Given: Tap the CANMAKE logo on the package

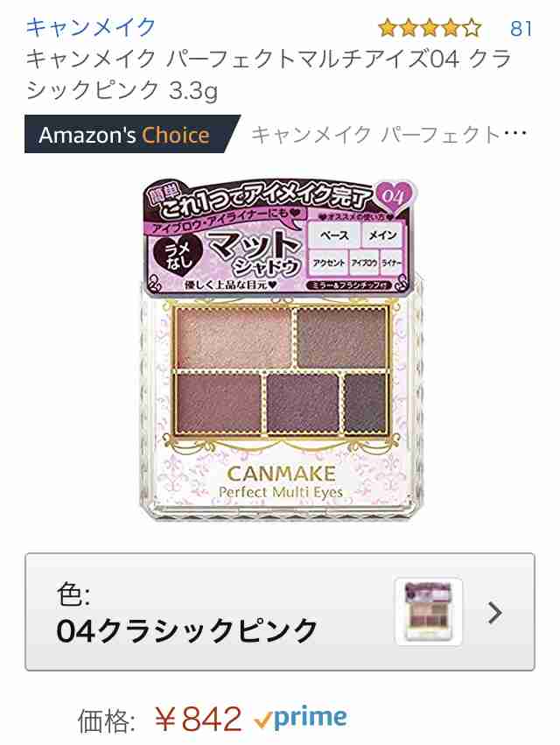Looking at the screenshot, I should (281, 474).
